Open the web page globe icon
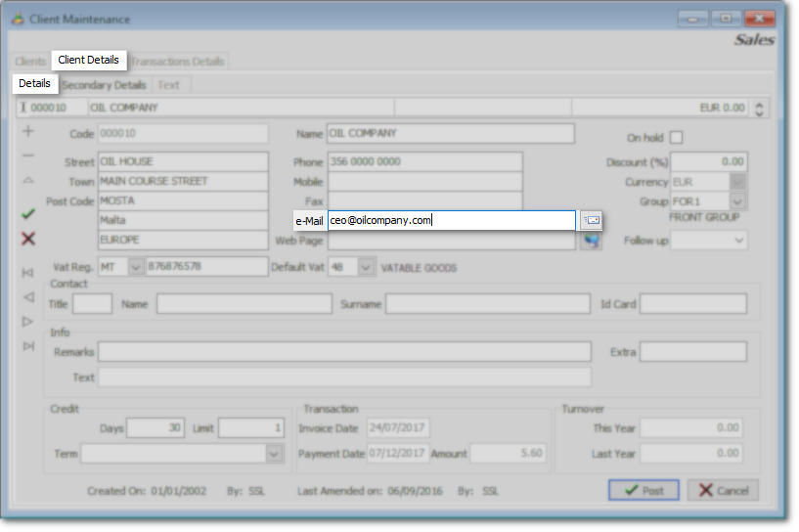Viewport: 799px width, 532px height. point(591,241)
